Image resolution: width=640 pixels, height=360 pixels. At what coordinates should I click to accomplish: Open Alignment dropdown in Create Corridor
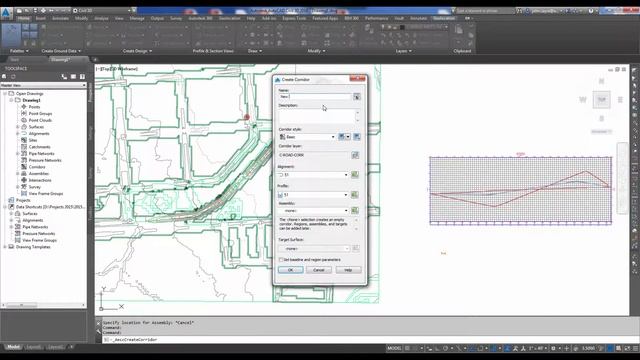click(346, 175)
